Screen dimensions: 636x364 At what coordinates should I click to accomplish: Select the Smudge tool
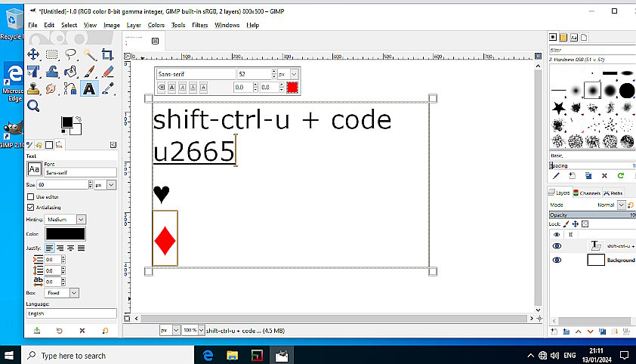tap(51, 89)
